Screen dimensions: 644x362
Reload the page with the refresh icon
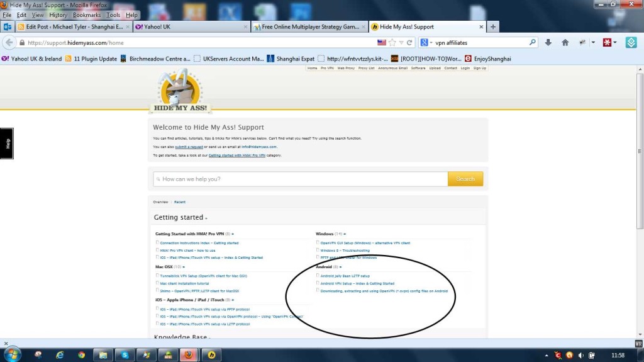click(409, 43)
